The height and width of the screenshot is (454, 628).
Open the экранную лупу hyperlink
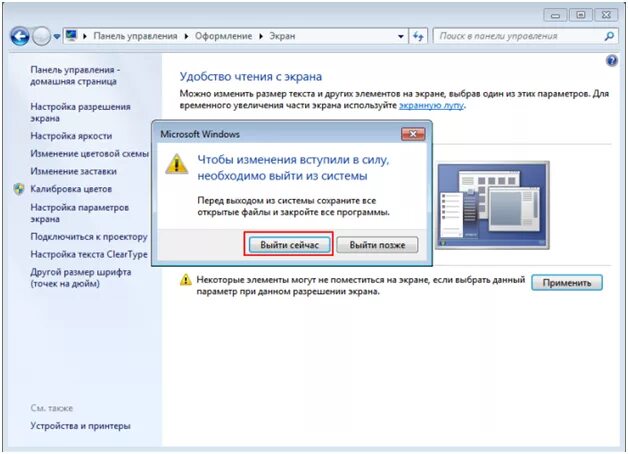point(431,105)
